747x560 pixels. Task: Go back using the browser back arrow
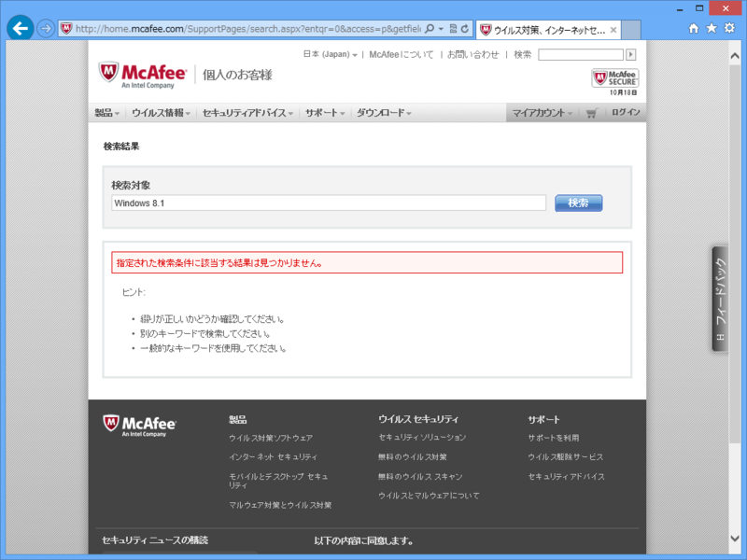tap(19, 28)
